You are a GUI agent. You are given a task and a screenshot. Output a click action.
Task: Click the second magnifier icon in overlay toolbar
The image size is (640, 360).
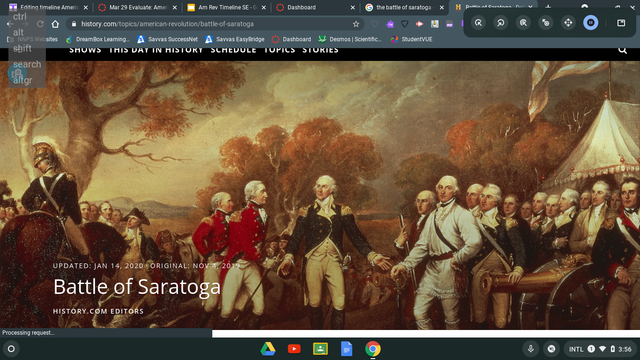pyautogui.click(x=500, y=23)
